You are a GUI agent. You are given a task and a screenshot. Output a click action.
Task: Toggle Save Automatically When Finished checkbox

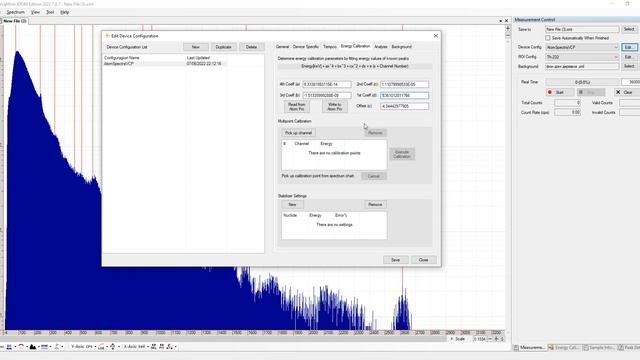(548, 38)
